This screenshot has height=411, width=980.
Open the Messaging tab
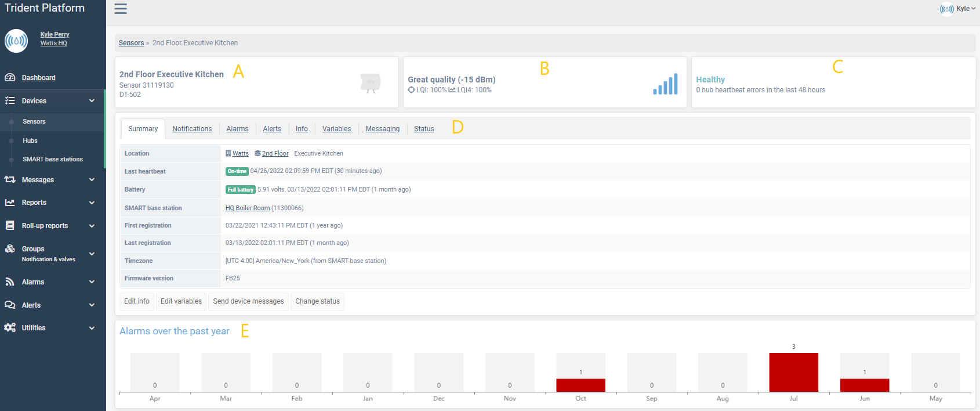click(x=383, y=129)
